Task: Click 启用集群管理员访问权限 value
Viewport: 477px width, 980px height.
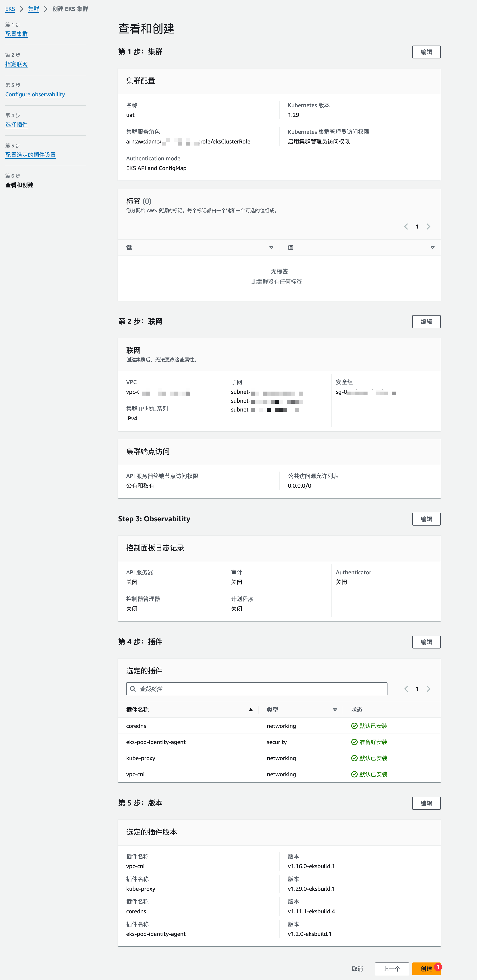Action: (x=319, y=141)
